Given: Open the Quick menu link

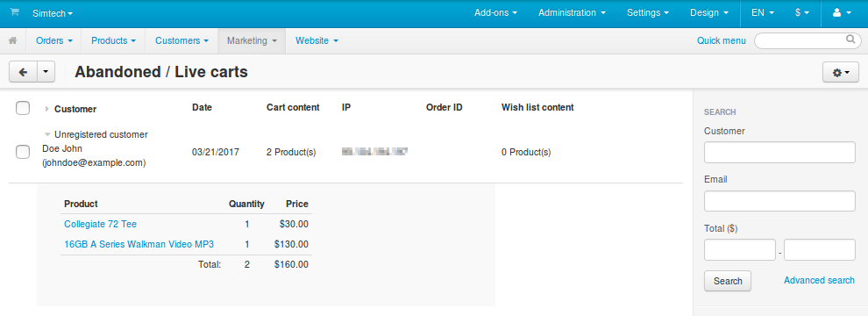Looking at the screenshot, I should [722, 40].
